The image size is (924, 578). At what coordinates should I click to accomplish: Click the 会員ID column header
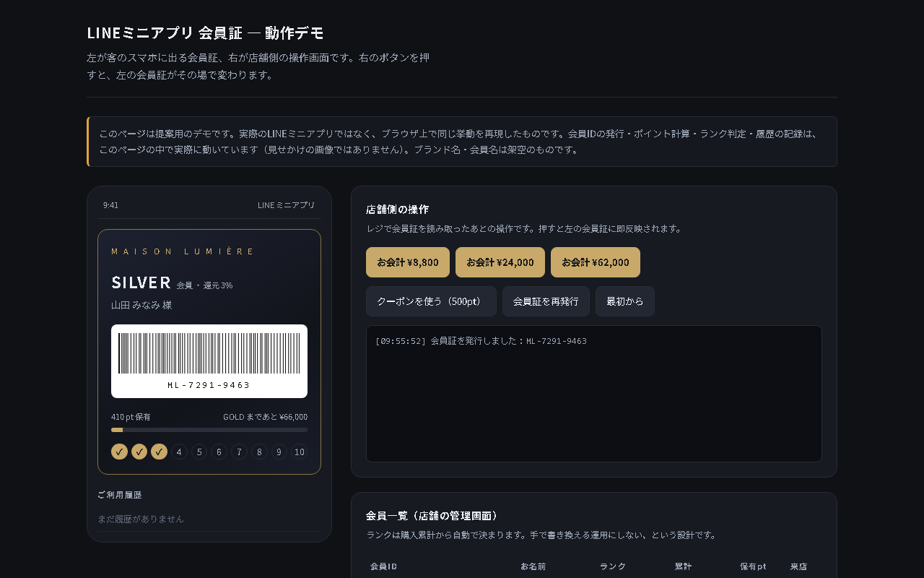383,566
